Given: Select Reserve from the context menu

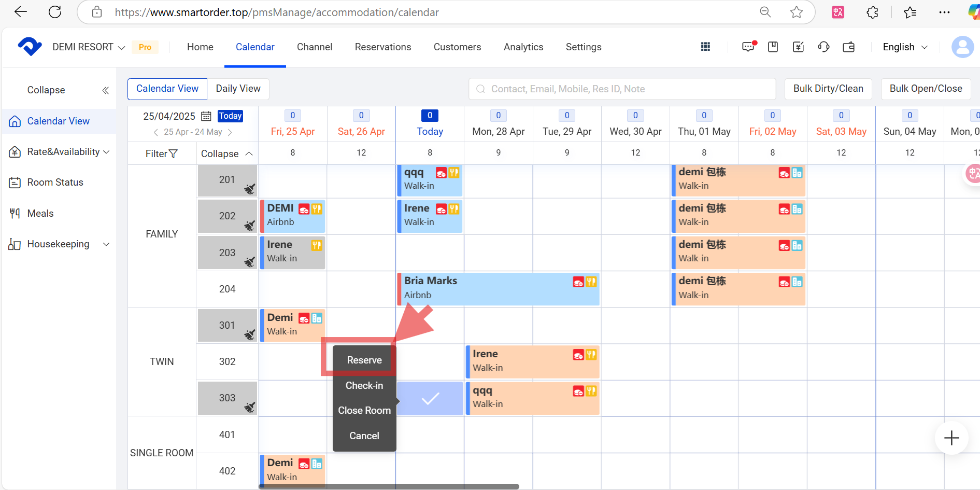Looking at the screenshot, I should 364,360.
